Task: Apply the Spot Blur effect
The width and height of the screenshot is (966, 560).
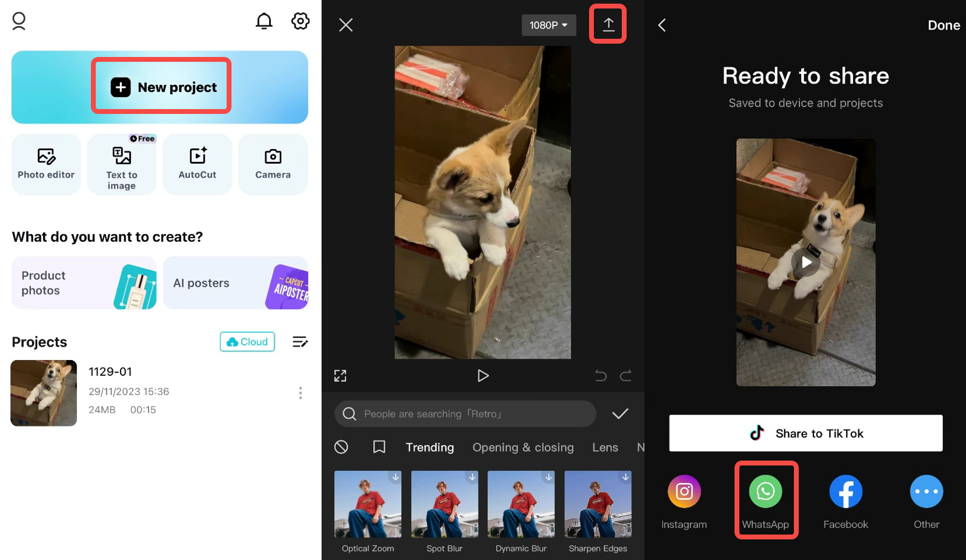Action: (x=444, y=512)
